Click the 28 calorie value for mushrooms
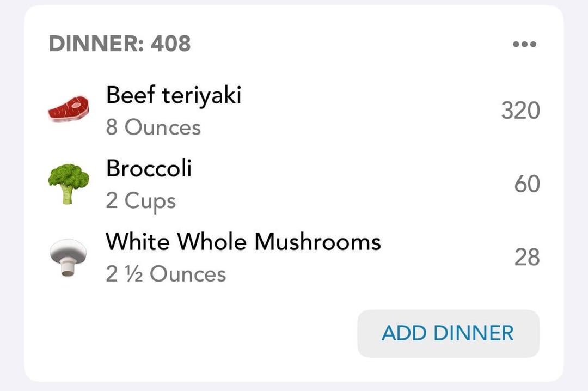 point(527,258)
